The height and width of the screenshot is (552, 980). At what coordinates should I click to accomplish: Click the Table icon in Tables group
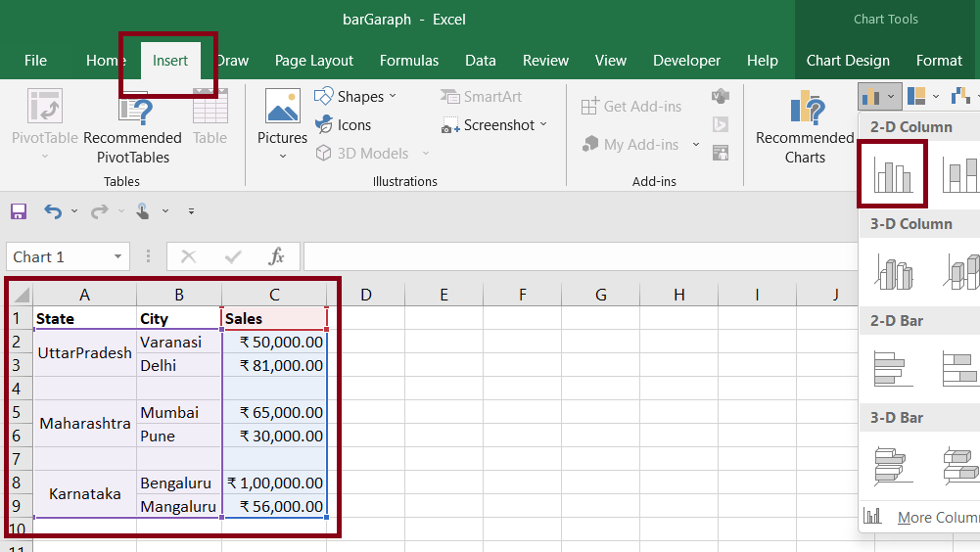pos(210,107)
